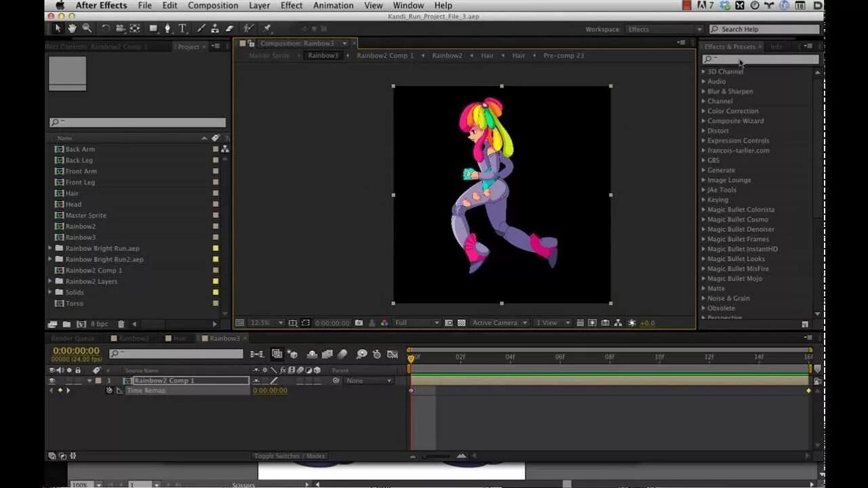The width and height of the screenshot is (868, 488).
Task: Click Toggle Switches / Modes button
Action: pos(290,456)
